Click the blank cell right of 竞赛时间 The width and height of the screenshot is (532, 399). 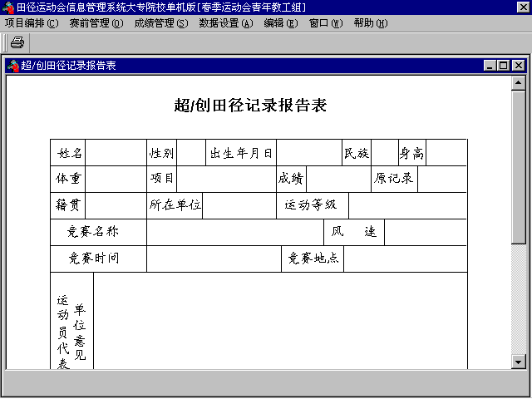coord(214,259)
